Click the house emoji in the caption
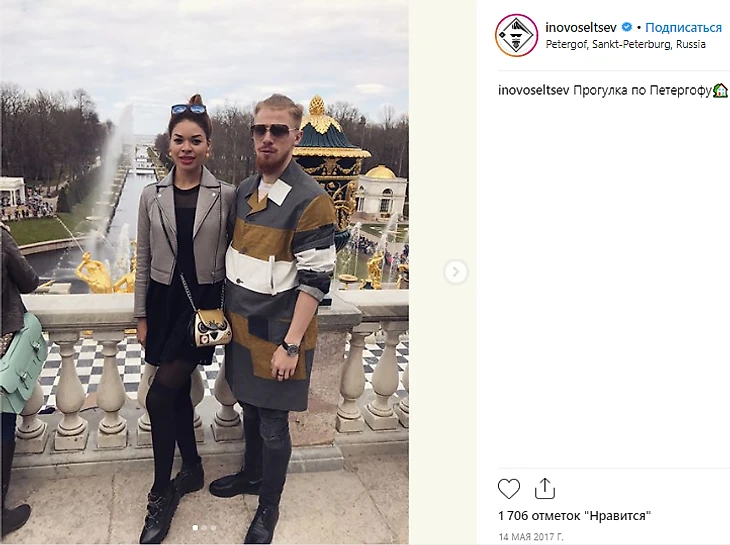 720,90
